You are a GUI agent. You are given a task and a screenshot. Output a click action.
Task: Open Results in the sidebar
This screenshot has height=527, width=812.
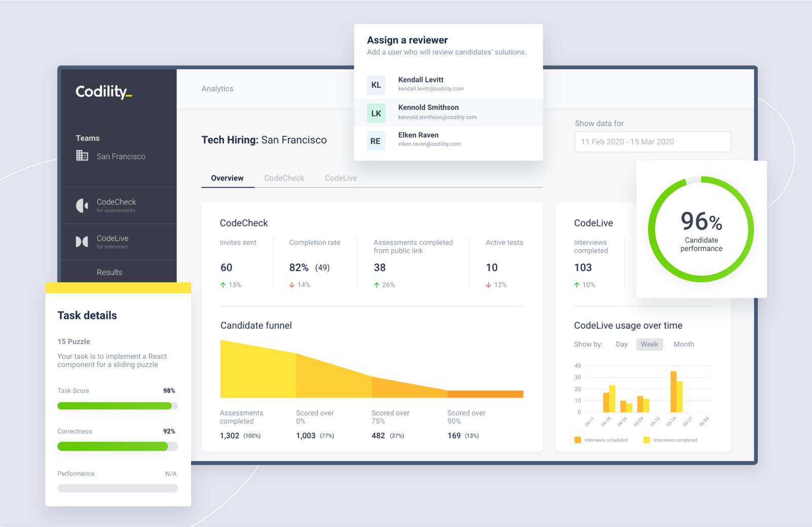pos(110,272)
